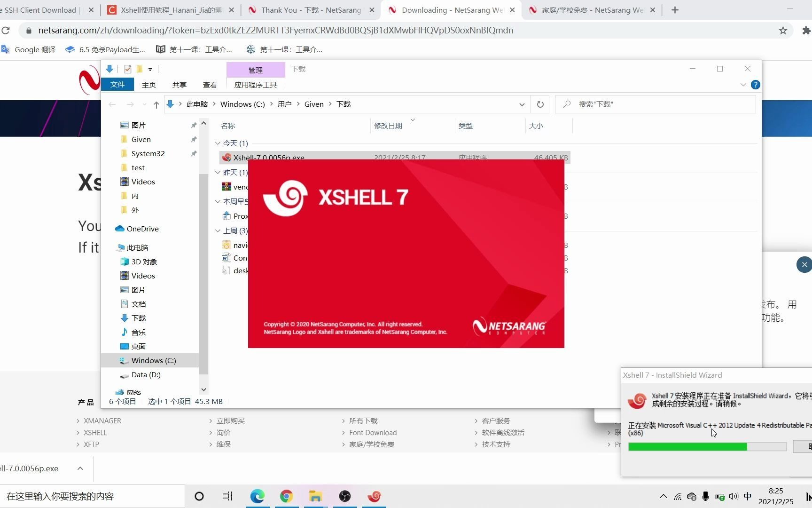This screenshot has height=508, width=812.
Task: Open Explorer help question mark
Action: point(755,85)
